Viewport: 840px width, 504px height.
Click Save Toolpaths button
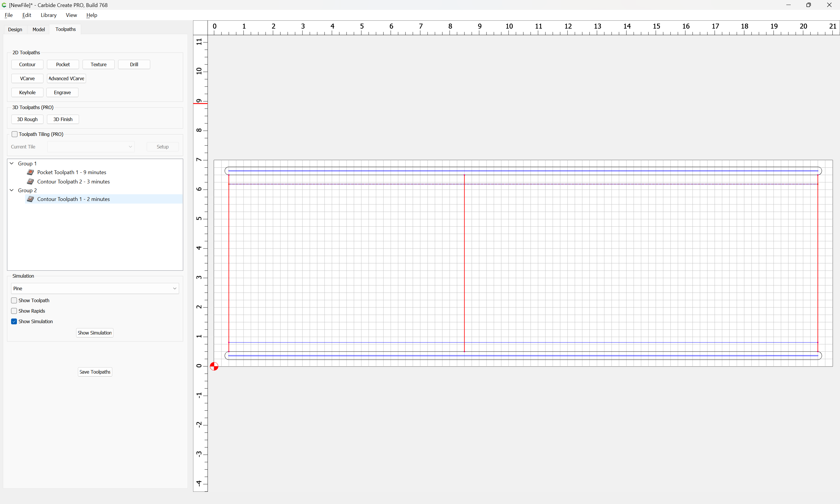[x=95, y=372]
